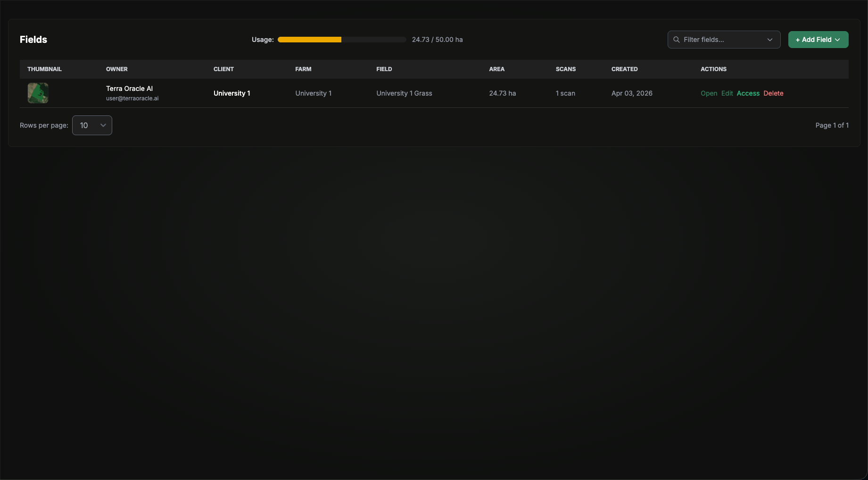
Task: Manage Access for the University 1 Grass field
Action: click(748, 93)
